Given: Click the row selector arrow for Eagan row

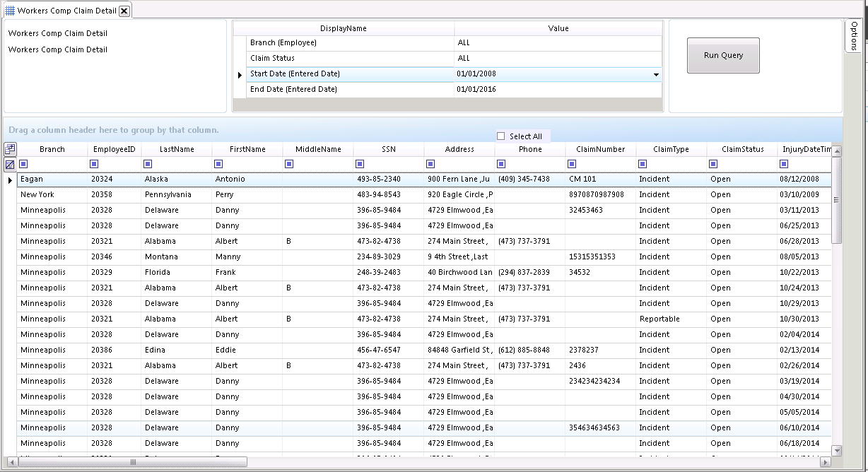Looking at the screenshot, I should (10, 180).
